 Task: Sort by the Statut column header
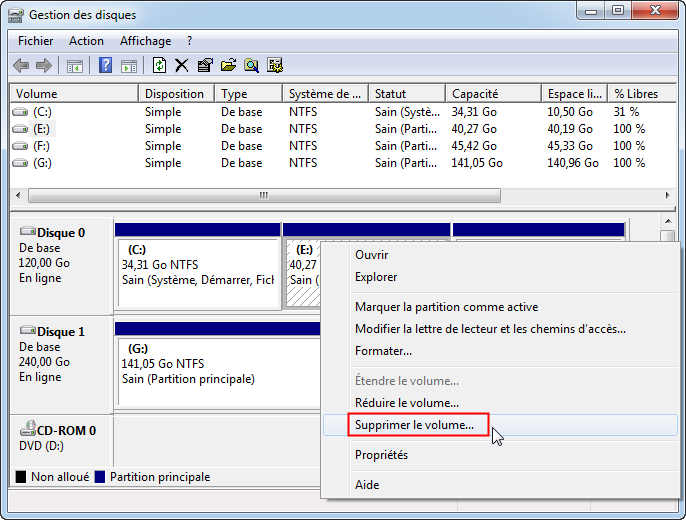[407, 94]
